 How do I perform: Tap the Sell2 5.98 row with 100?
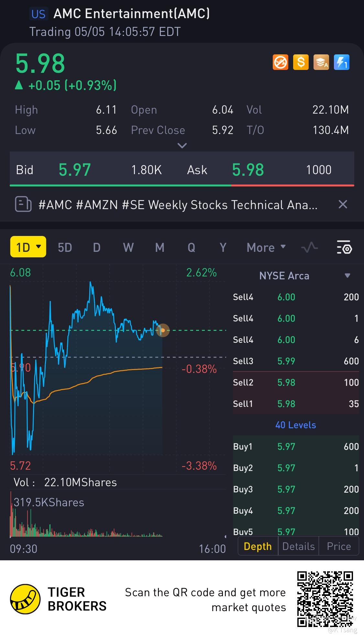tap(296, 382)
